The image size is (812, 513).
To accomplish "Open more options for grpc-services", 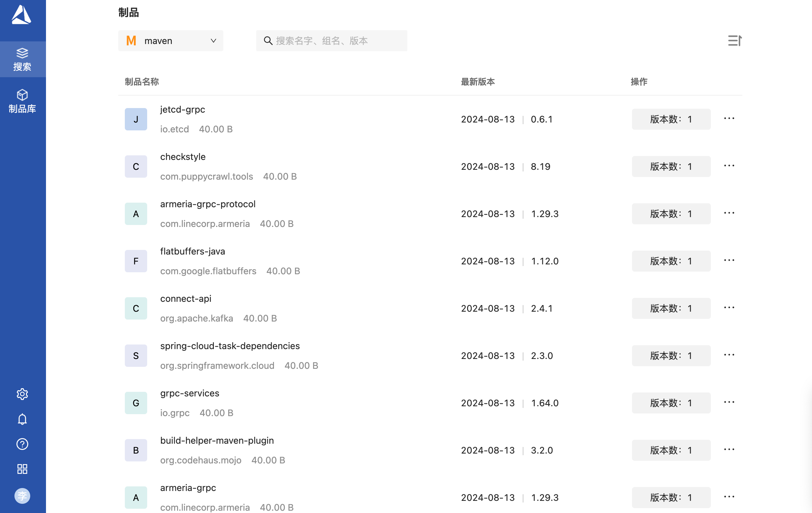I will click(729, 402).
